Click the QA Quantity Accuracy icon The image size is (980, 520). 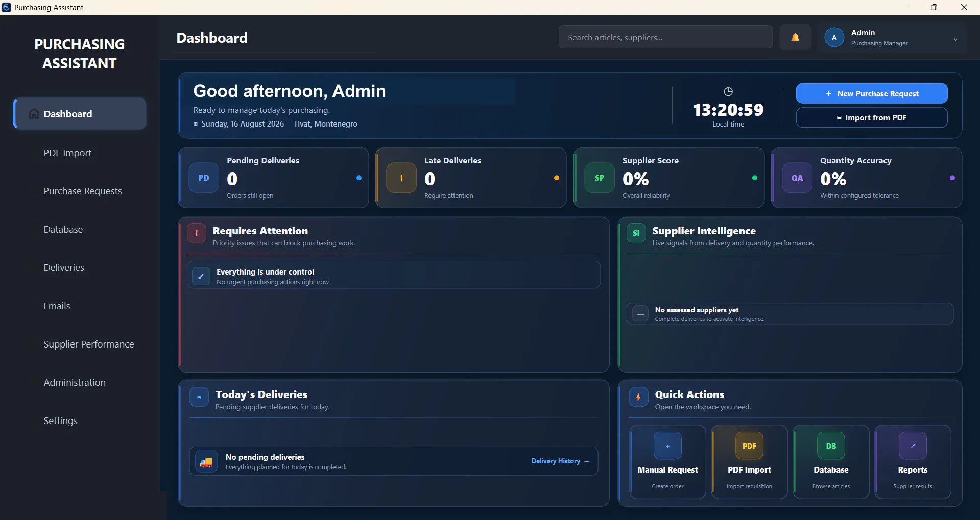click(797, 178)
